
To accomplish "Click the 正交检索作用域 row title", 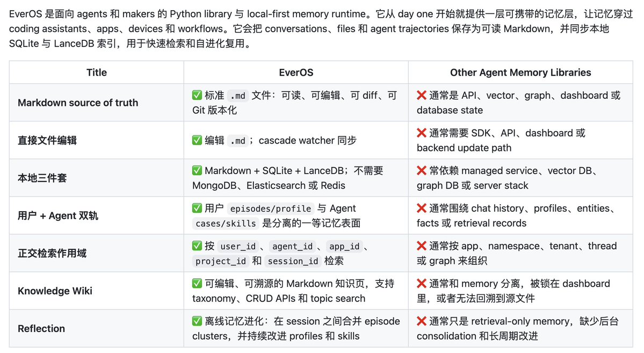I will click(52, 254).
